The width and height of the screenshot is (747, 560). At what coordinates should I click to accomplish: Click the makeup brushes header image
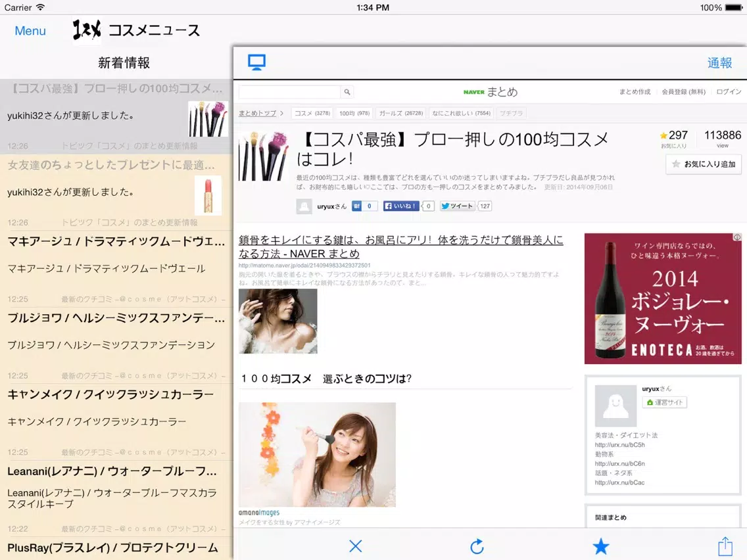tap(264, 156)
